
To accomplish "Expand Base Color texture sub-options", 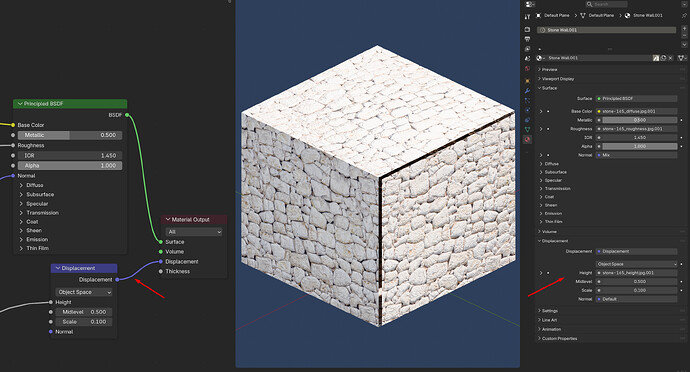I will pyautogui.click(x=541, y=111).
